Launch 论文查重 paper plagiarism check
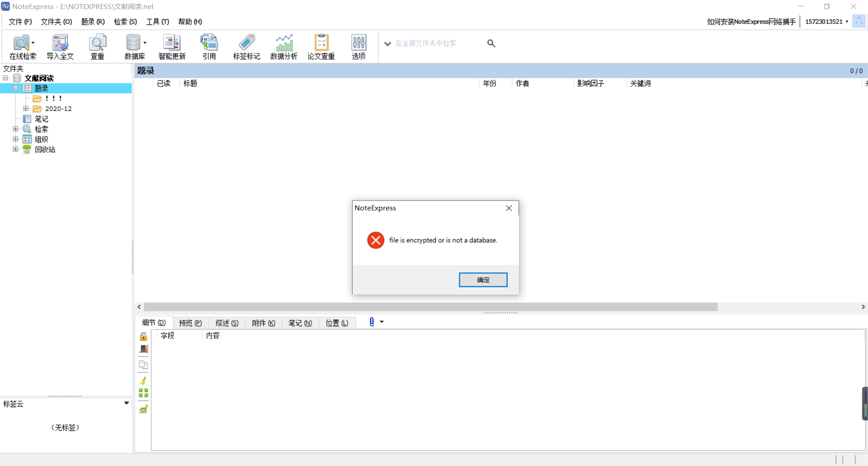 [321, 47]
